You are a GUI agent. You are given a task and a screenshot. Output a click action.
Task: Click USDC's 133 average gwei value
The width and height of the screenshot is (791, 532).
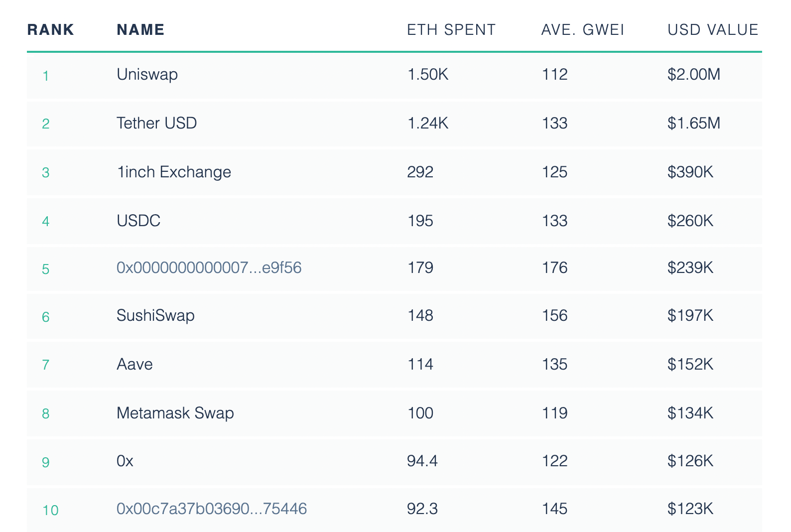554,221
